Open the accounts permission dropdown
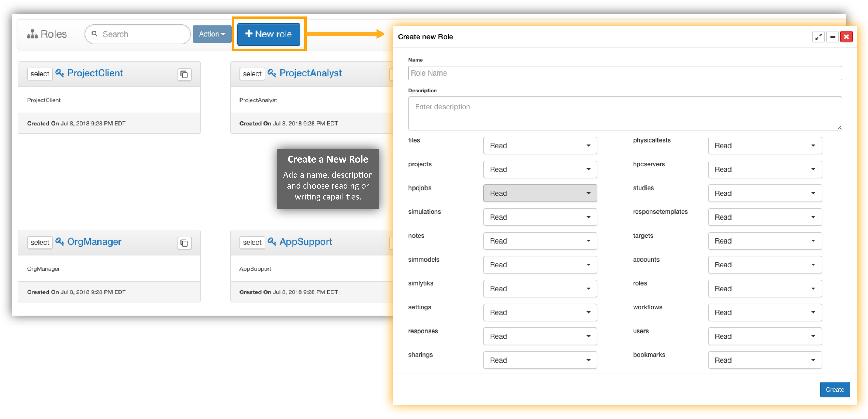 pos(765,265)
